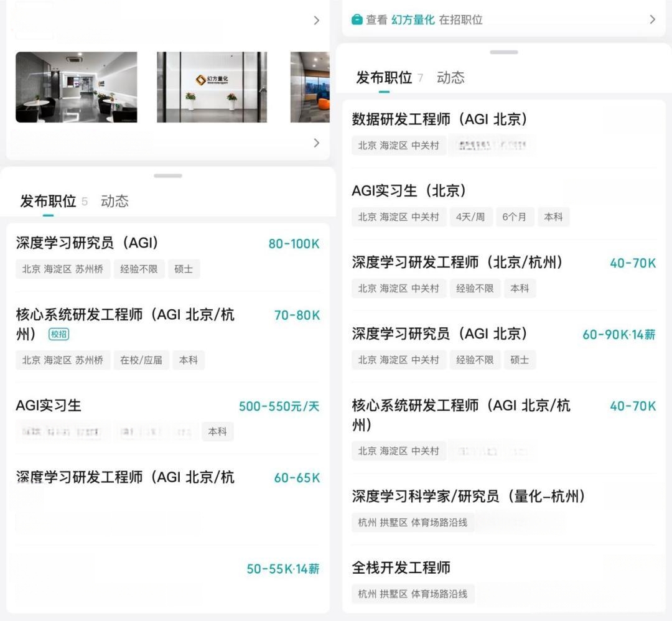Open job 全栈开发工程师
Image resolution: width=672 pixels, height=621 pixels.
(x=401, y=568)
